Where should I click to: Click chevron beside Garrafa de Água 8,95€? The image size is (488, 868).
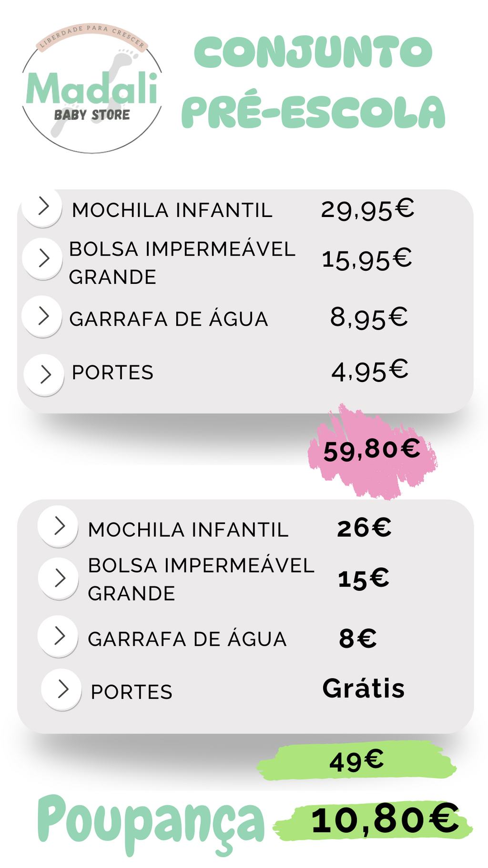(42, 316)
